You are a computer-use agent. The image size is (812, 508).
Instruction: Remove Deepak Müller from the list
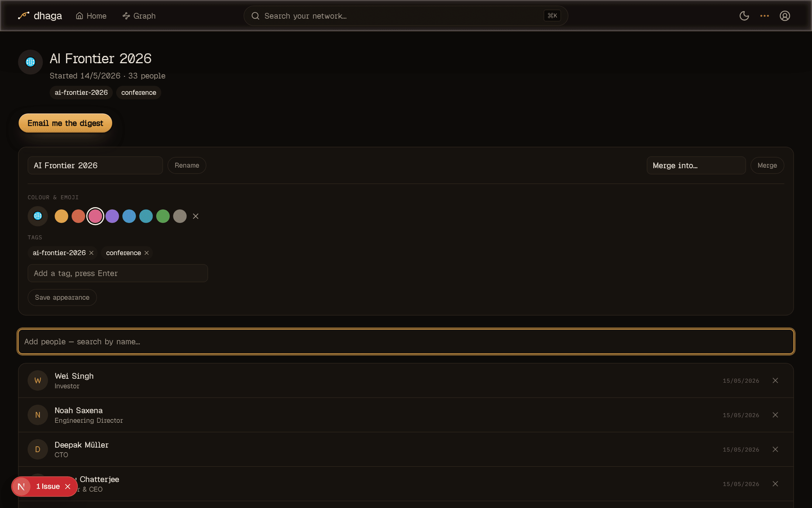click(775, 449)
